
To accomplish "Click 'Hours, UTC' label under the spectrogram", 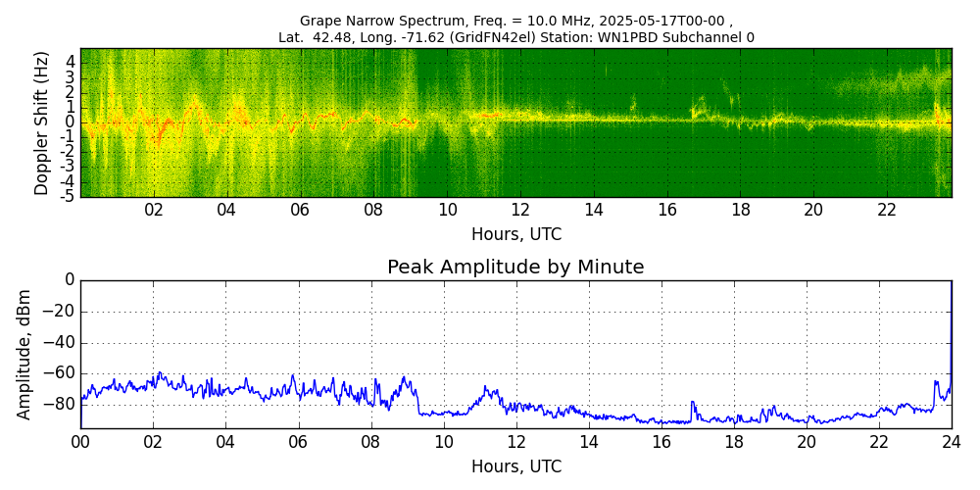I will [516, 234].
